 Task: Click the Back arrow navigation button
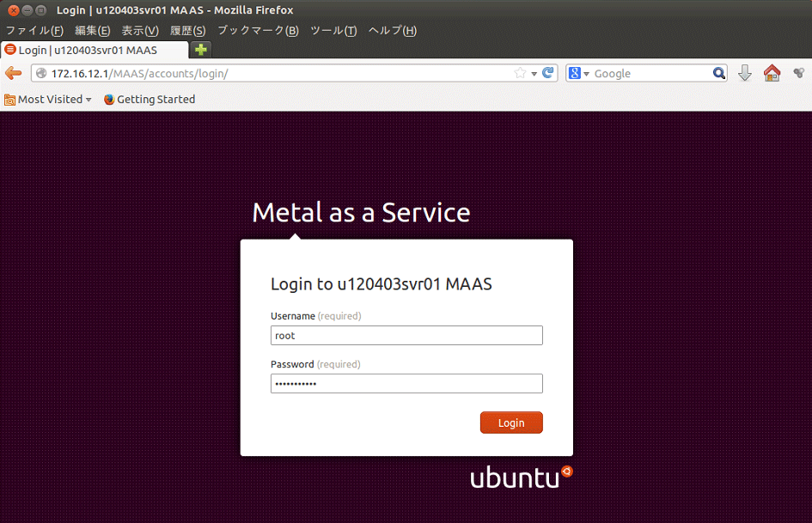[14, 73]
